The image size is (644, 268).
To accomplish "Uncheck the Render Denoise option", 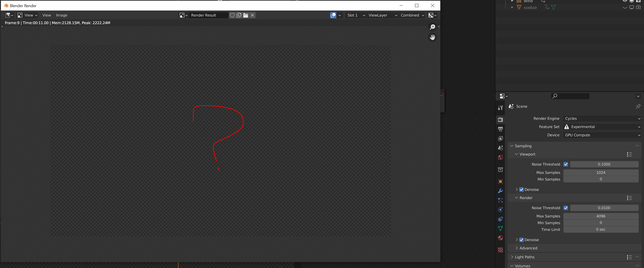I will [521, 240].
